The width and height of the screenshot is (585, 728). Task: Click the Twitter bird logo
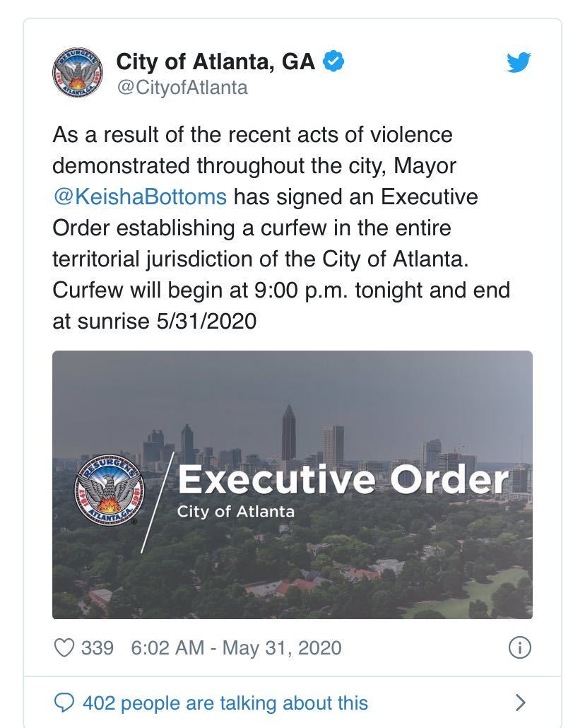519,63
